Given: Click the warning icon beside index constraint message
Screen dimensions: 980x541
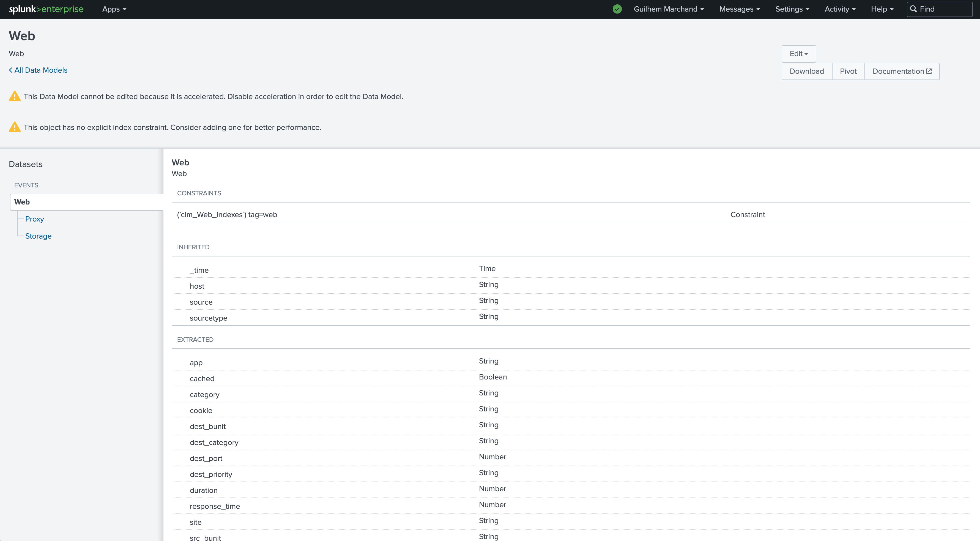Looking at the screenshot, I should click(x=15, y=127).
